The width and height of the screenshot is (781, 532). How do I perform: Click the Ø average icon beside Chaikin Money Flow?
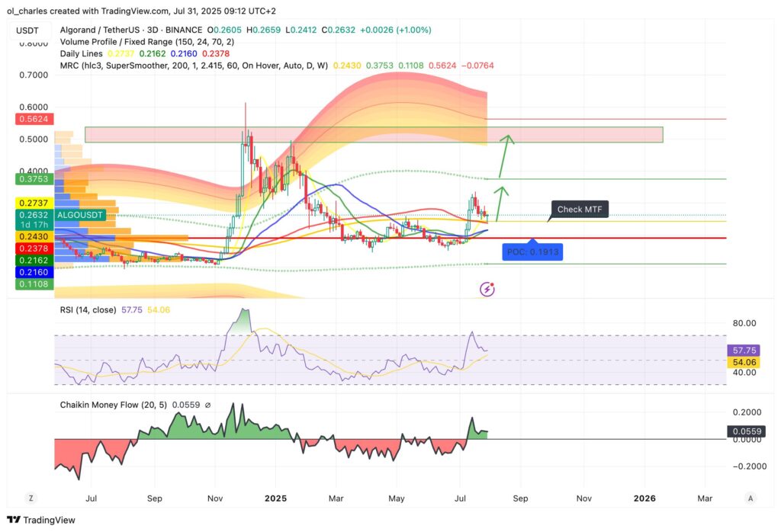point(207,405)
